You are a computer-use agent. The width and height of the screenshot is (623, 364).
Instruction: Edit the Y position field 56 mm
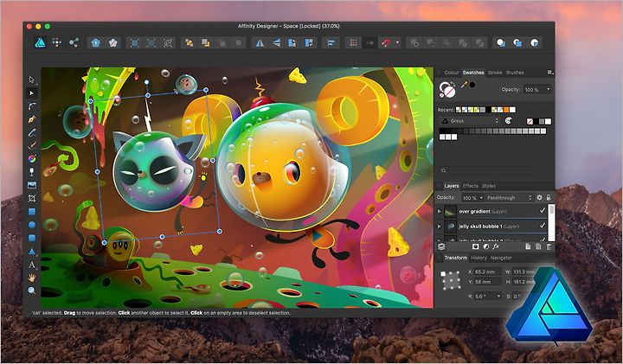point(488,282)
